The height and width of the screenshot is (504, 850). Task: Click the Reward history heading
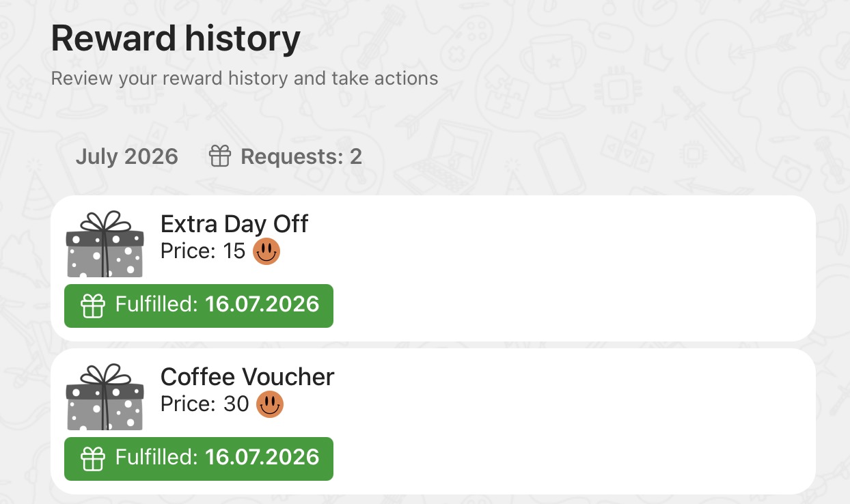click(x=176, y=38)
